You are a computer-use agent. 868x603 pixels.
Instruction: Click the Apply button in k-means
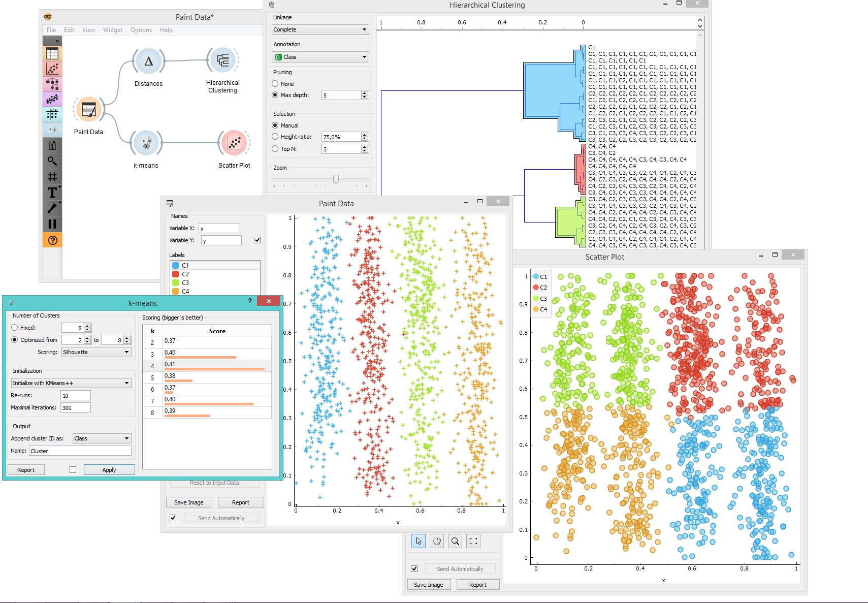[x=109, y=470]
